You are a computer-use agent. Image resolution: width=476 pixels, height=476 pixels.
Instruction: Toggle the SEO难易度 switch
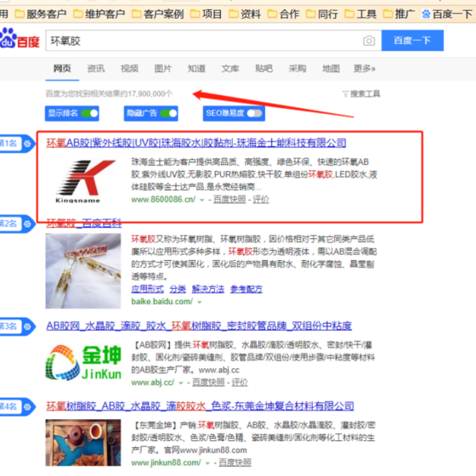254,113
